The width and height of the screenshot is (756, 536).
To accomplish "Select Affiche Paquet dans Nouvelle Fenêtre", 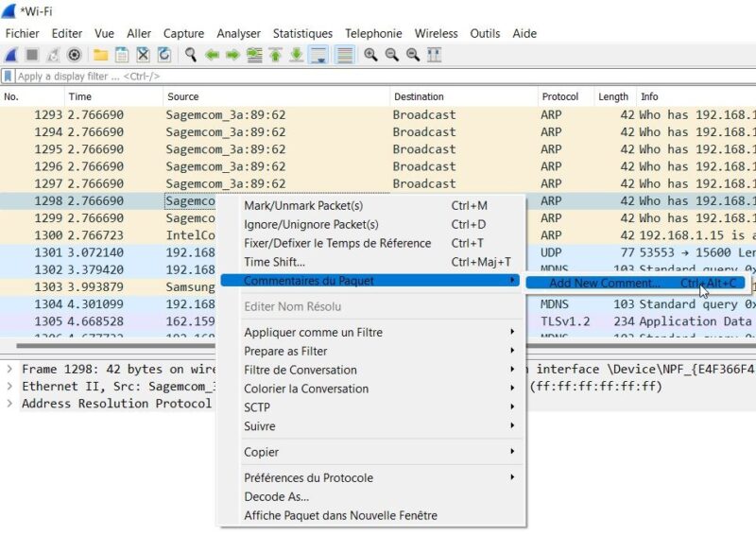I will pos(370,516).
